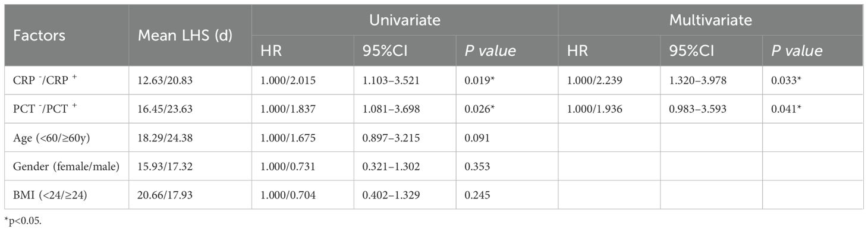
Task: Click the Multivariate group header
Action: pos(710,20)
